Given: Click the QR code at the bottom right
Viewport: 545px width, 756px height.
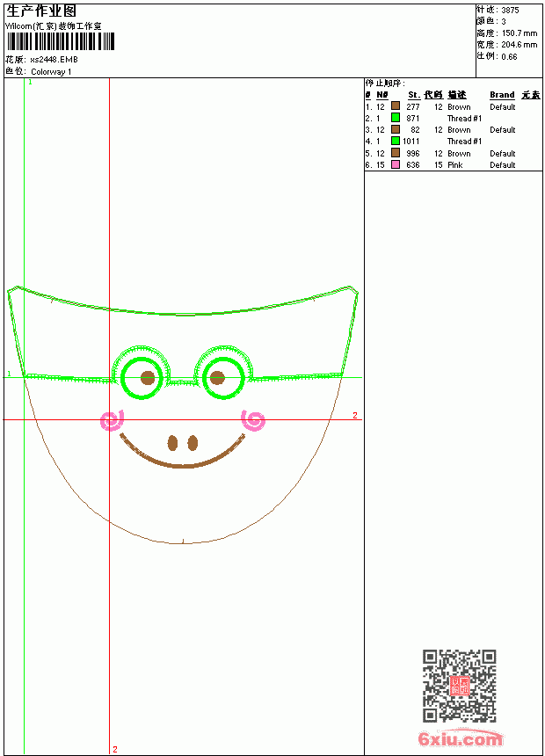Looking at the screenshot, I should pos(459,686).
